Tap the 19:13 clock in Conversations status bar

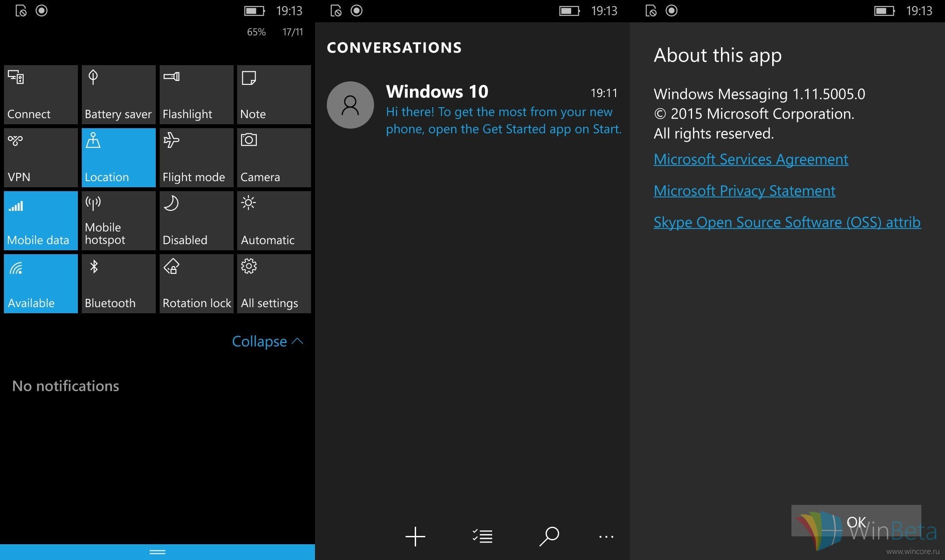(x=604, y=10)
